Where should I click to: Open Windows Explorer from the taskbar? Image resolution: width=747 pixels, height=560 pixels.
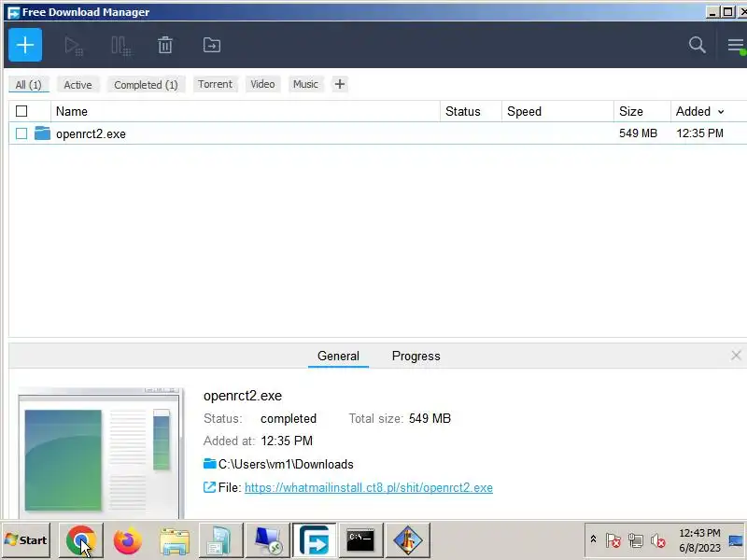point(175,540)
